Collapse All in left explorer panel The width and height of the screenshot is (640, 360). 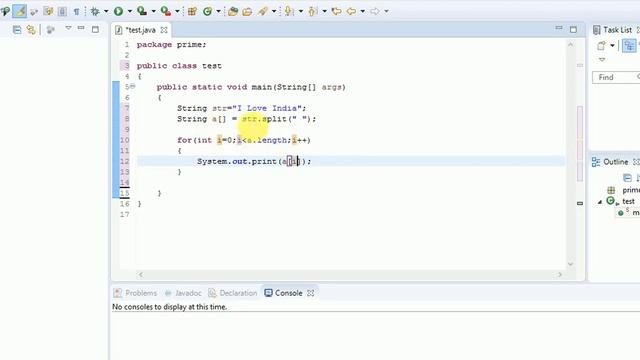pyautogui.click(x=17, y=30)
